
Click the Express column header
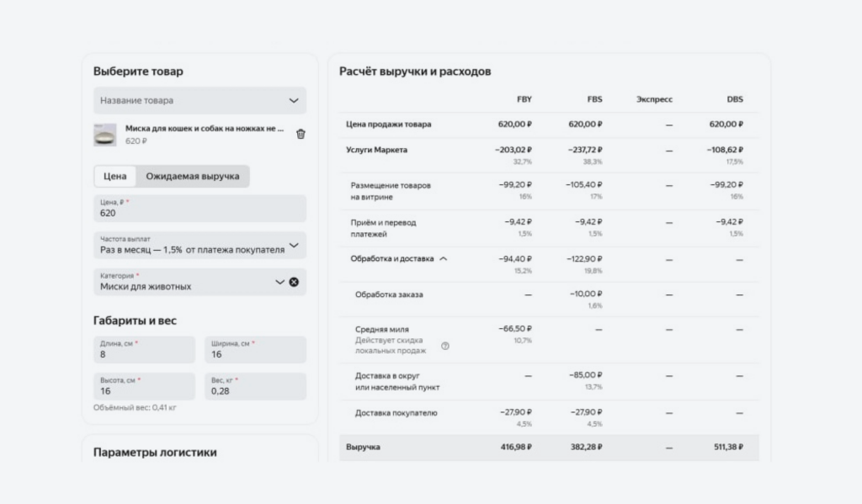coord(654,99)
